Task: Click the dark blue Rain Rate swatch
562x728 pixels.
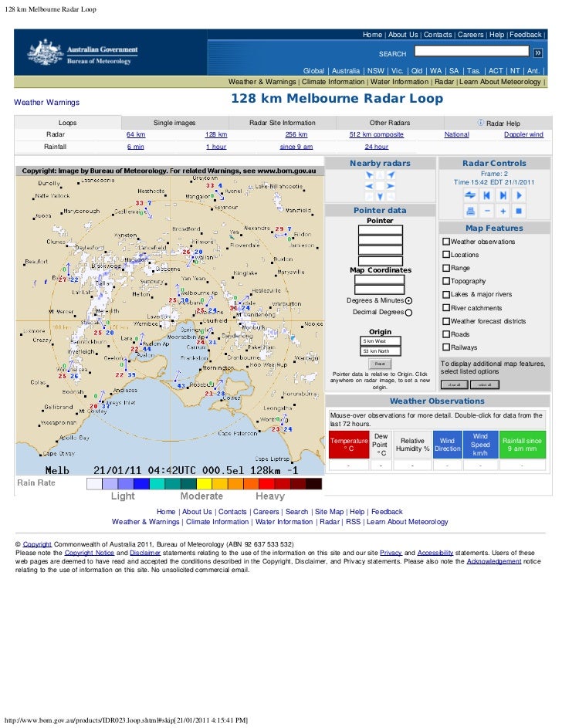Action: [x=141, y=484]
